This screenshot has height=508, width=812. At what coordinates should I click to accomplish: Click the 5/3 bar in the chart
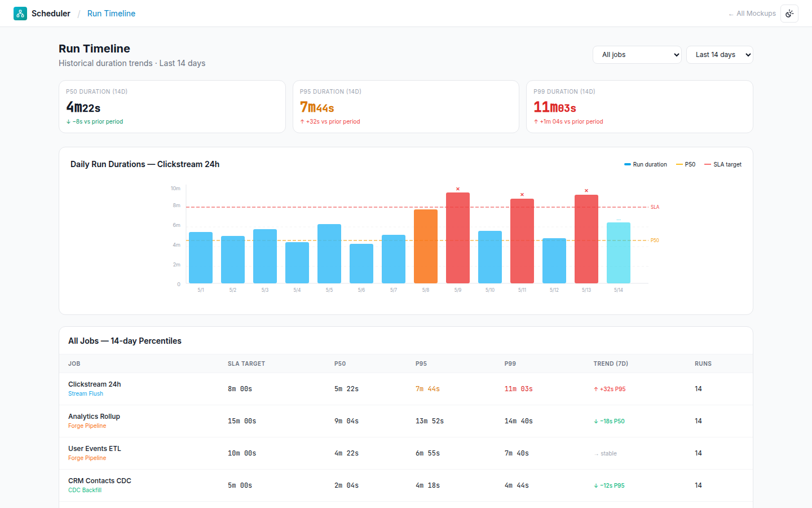[x=265, y=256]
